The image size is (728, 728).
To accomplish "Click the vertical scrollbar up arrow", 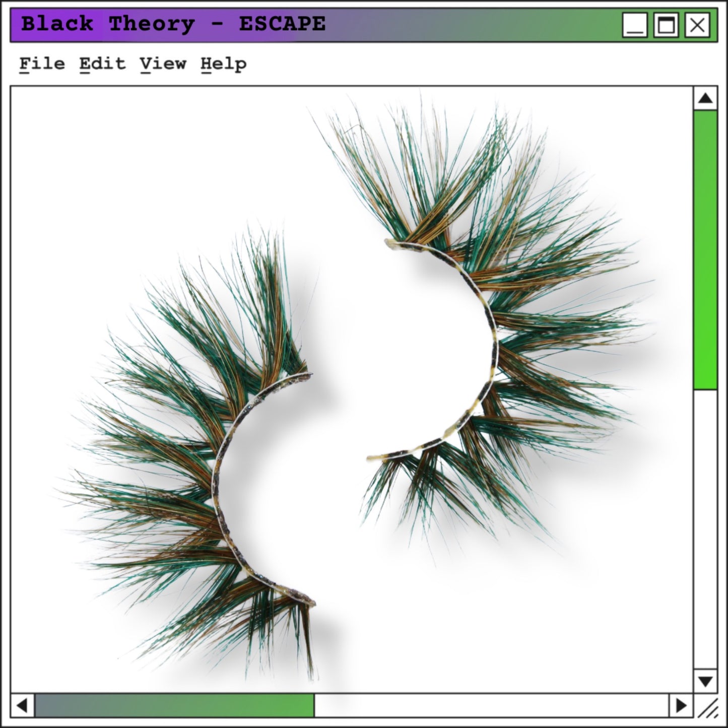I will point(705,98).
